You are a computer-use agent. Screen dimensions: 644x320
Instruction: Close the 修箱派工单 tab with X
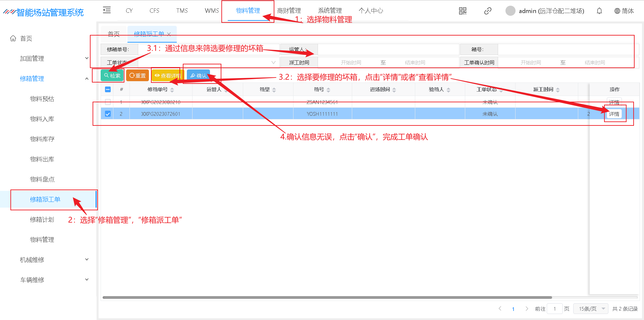(x=169, y=34)
